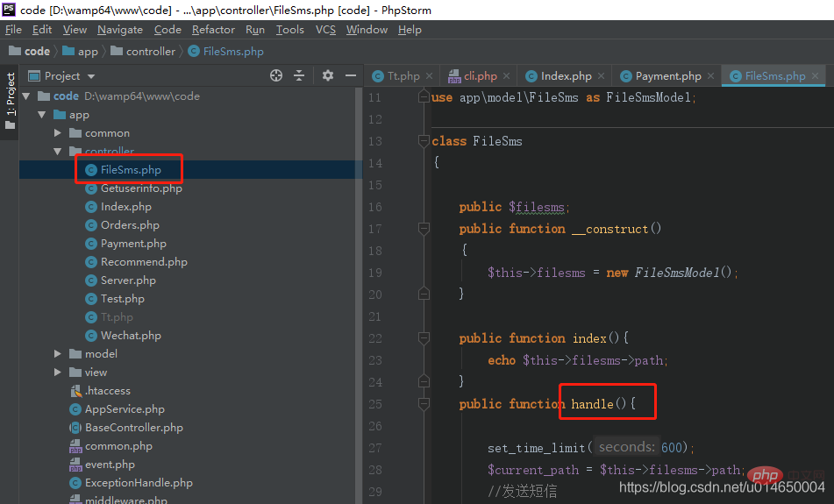The height and width of the screenshot is (504, 834).
Task: Close the Index.php tab
Action: point(601,76)
